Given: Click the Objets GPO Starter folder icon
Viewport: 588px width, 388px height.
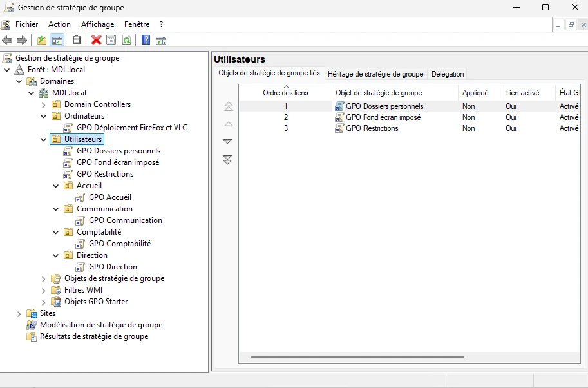Looking at the screenshot, I should point(56,302).
